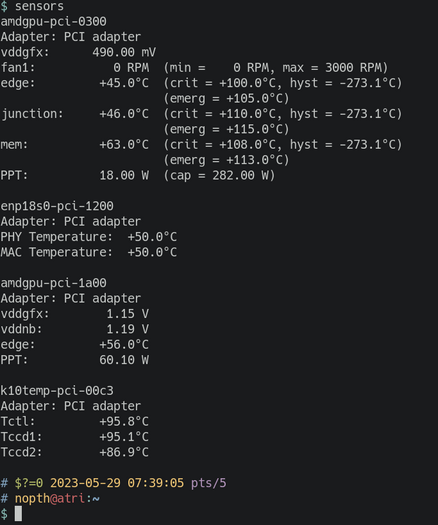
Task: Click the block cursor at the prompt
Action: pos(18,514)
